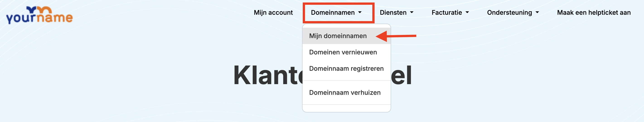Click Maak een helpticket aan

pos(594,12)
